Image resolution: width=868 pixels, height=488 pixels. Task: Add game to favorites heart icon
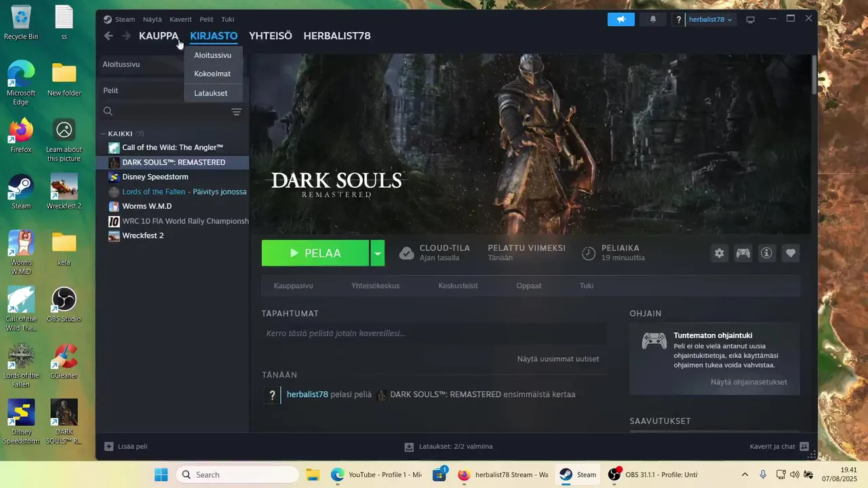pos(791,253)
